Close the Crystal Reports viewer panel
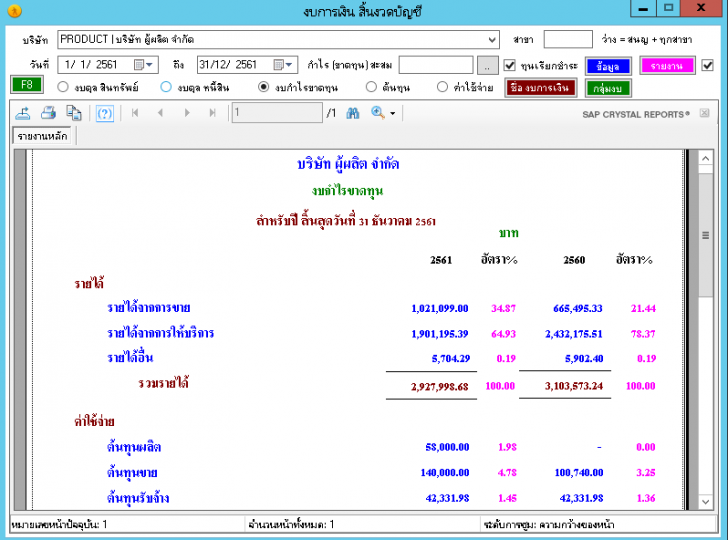 pyautogui.click(x=704, y=113)
